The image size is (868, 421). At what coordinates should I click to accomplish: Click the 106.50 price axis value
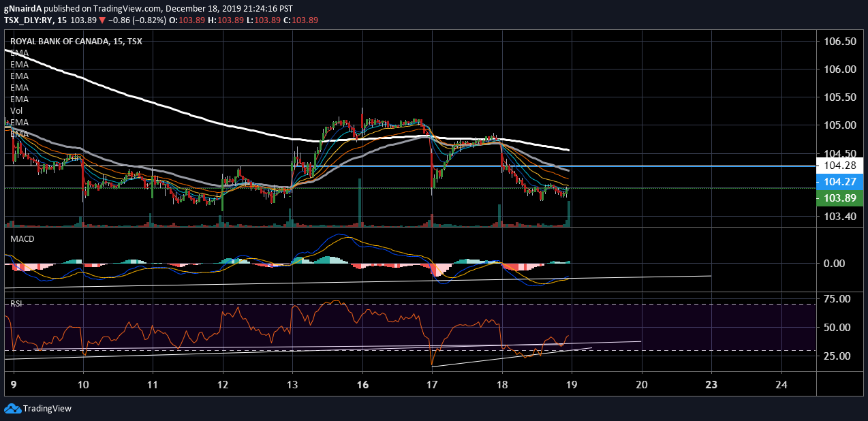tap(839, 42)
